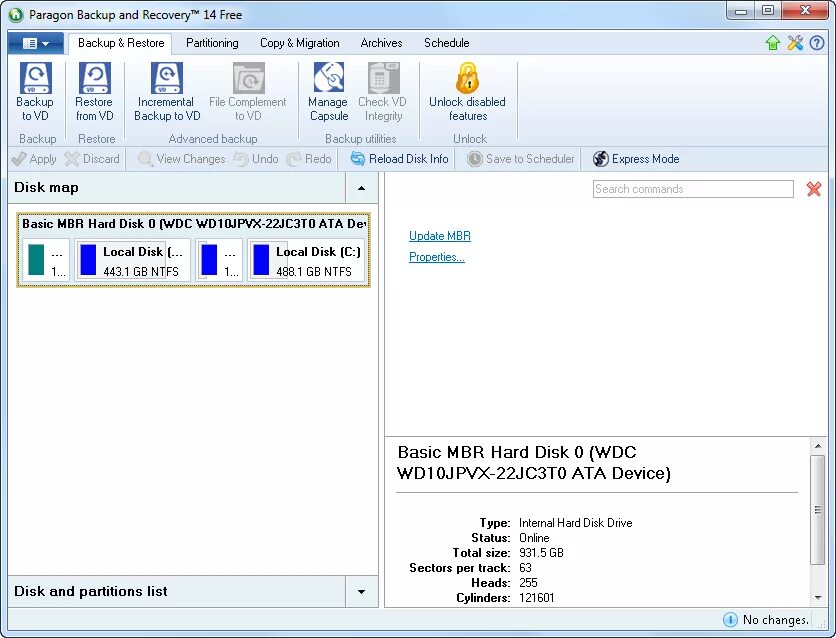The width and height of the screenshot is (836, 638).
Task: Open the Backup & Restore tab
Action: 121,43
